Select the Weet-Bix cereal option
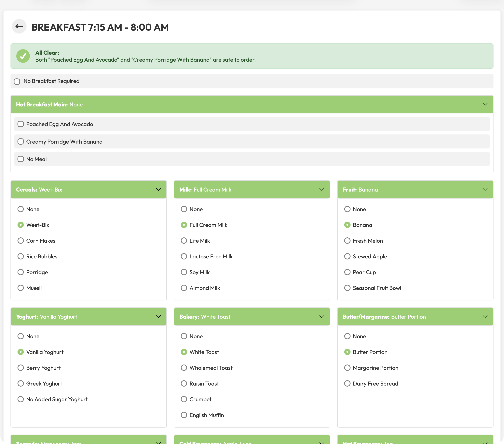Viewport: 504px width, 444px height. click(21, 225)
